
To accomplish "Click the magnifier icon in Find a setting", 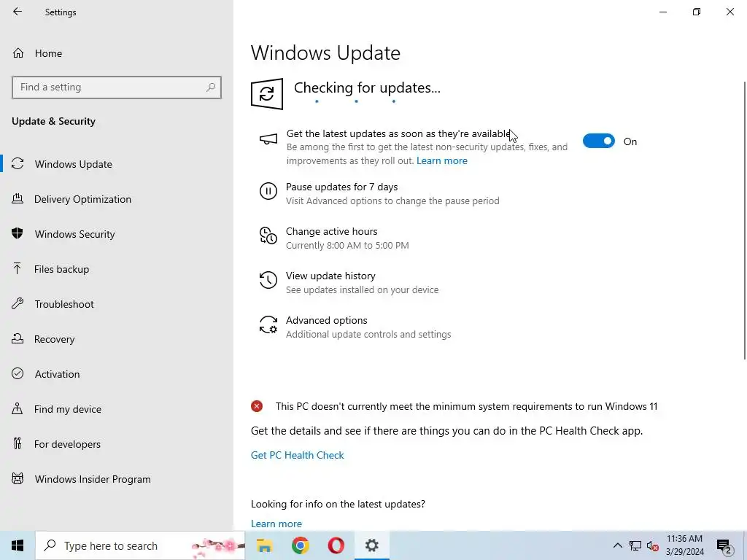I will [x=211, y=87].
